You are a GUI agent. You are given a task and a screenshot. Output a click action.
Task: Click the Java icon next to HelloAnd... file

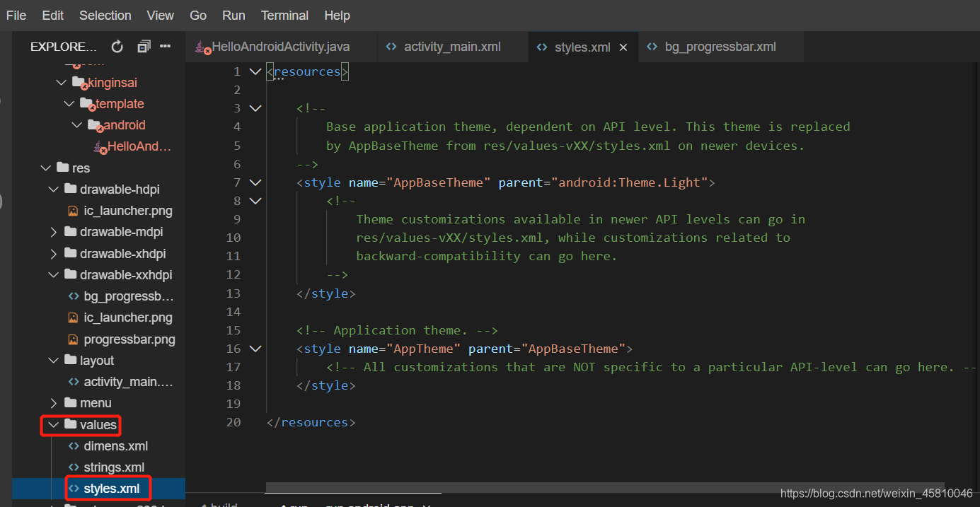[100, 147]
